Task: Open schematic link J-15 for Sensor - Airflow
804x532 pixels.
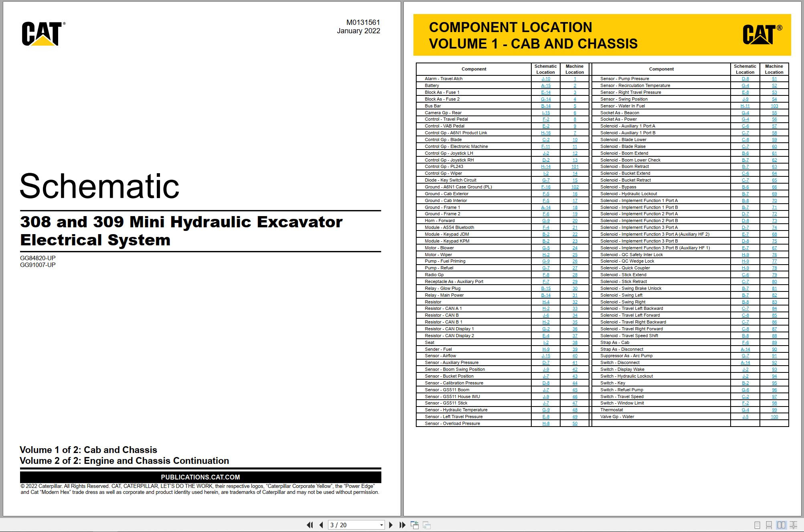Action: (x=546, y=356)
